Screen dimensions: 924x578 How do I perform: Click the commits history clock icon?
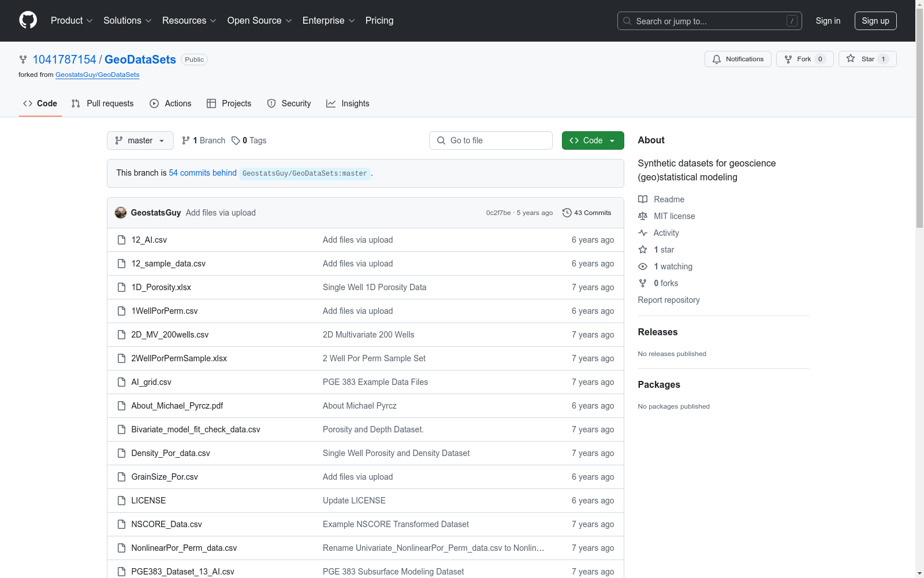tap(567, 213)
